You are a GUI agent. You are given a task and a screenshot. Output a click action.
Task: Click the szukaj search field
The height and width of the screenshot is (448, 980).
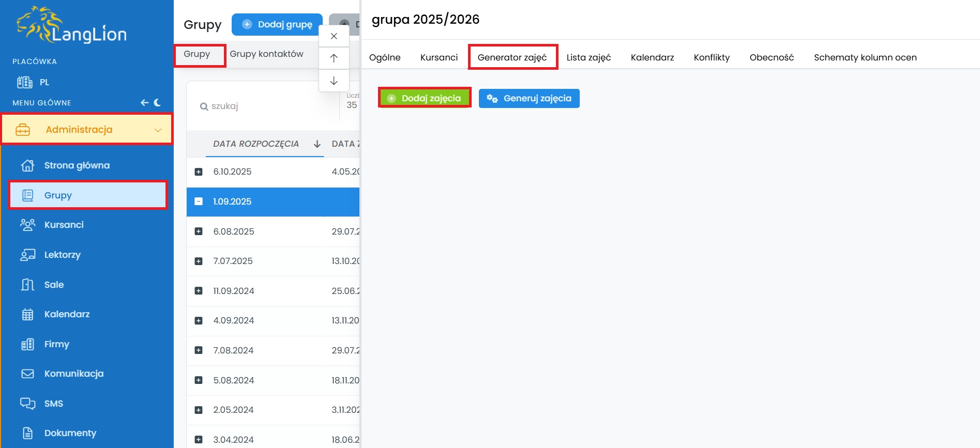click(x=264, y=106)
